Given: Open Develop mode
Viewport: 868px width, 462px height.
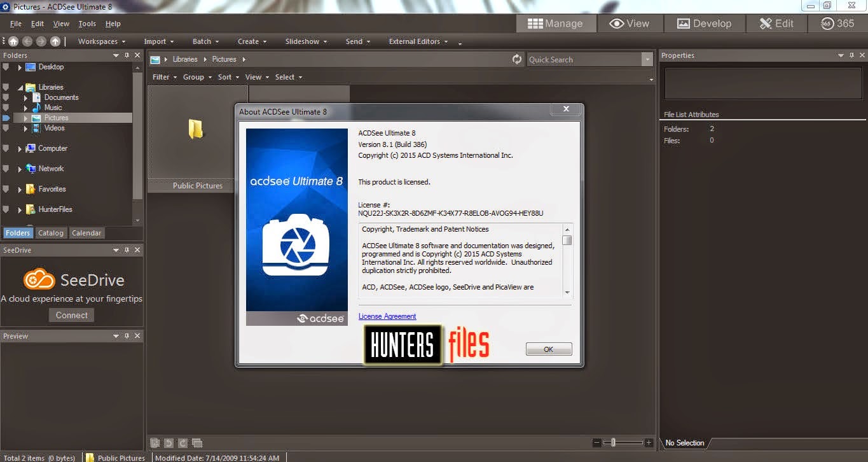Looking at the screenshot, I should click(703, 24).
